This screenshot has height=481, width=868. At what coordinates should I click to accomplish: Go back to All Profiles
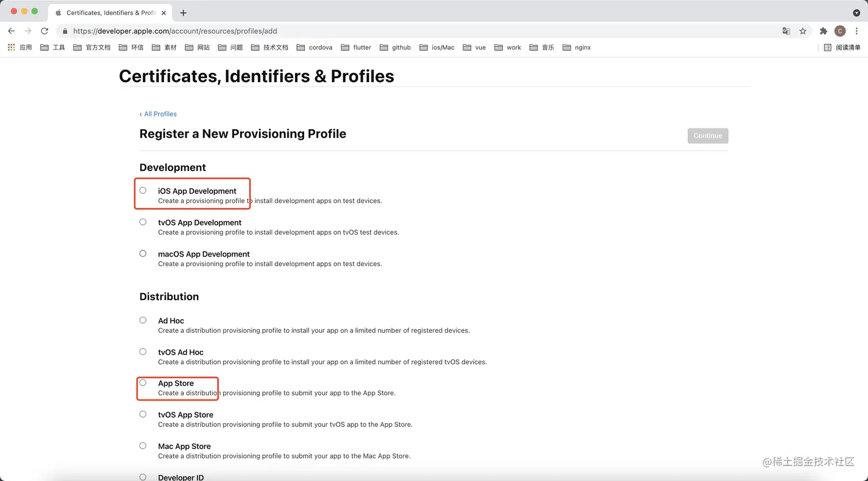tap(158, 114)
